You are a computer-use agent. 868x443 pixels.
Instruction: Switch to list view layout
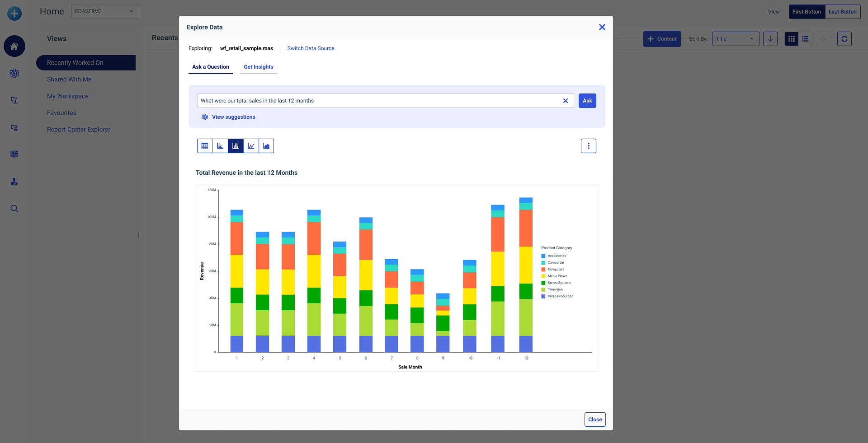click(805, 39)
